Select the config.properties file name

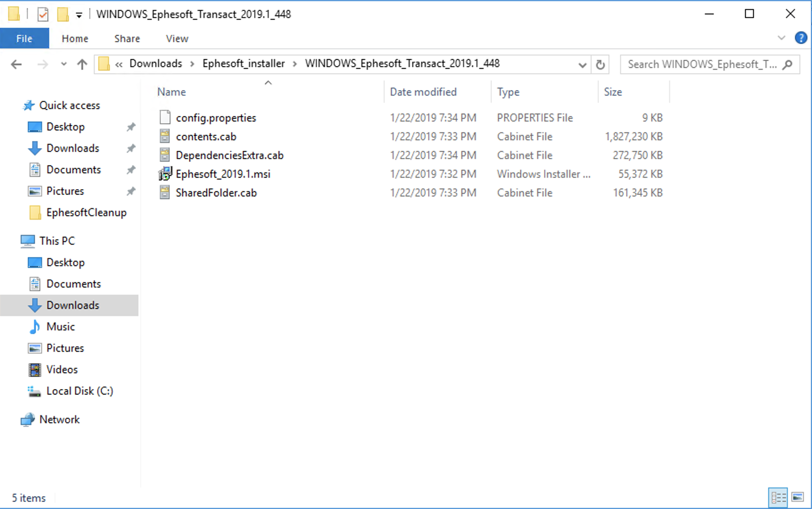point(216,118)
